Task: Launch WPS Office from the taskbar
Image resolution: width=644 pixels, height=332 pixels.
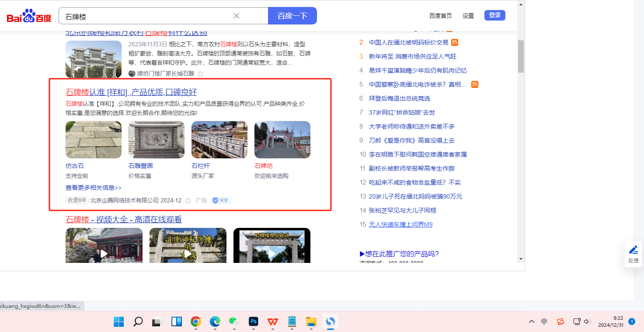Action: [273, 322]
